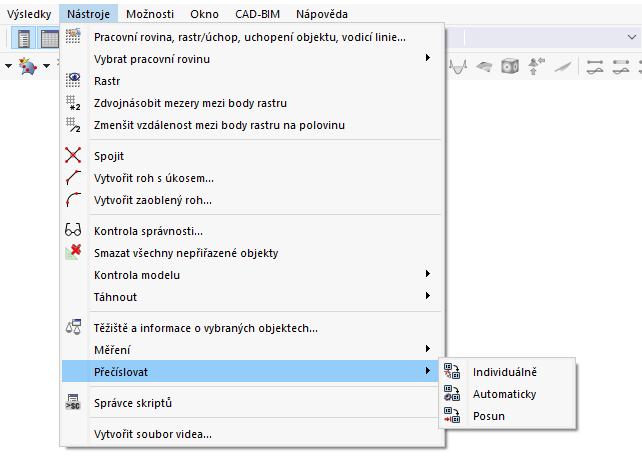Select Individuálně renumbering option

[507, 372]
